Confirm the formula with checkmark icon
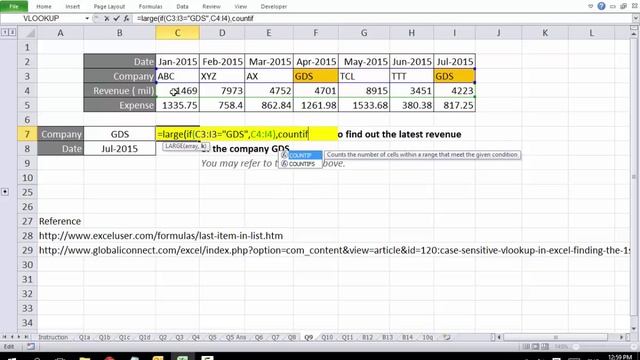This screenshot has height=360, width=640. pos(116,18)
